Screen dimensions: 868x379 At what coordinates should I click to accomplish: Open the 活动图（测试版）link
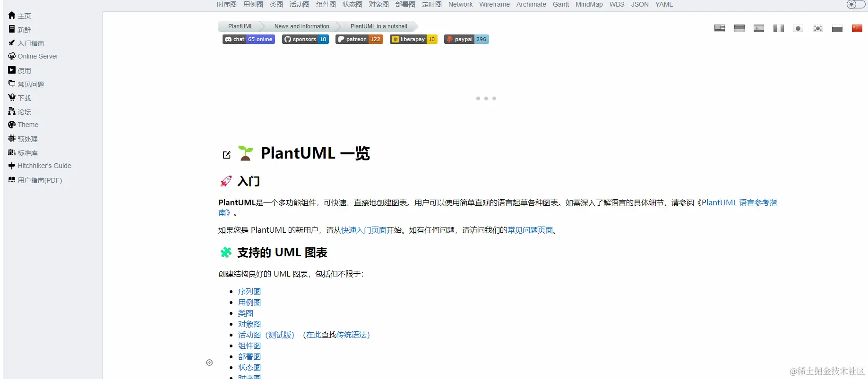click(266, 335)
